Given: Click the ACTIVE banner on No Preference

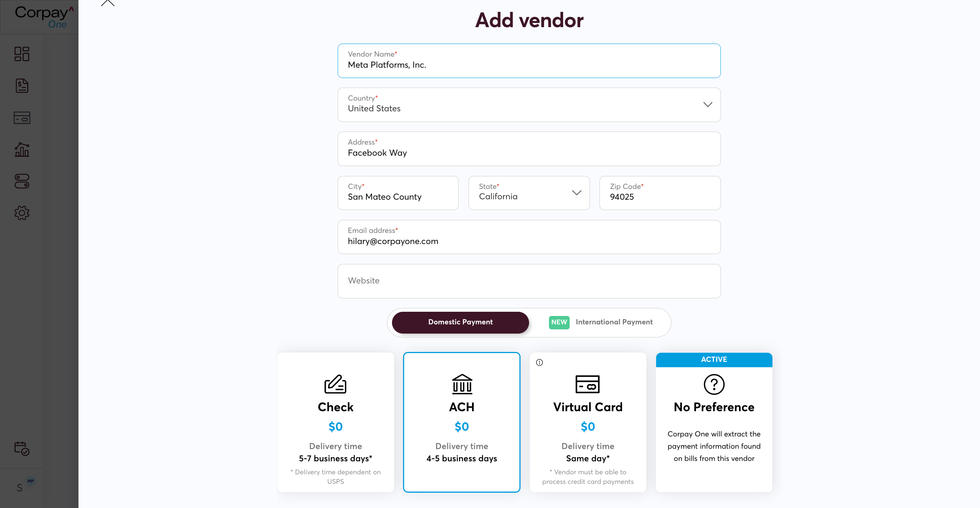Looking at the screenshot, I should 714,360.
